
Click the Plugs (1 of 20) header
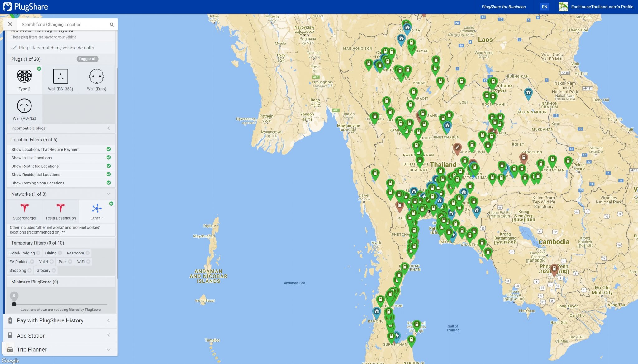pos(26,59)
